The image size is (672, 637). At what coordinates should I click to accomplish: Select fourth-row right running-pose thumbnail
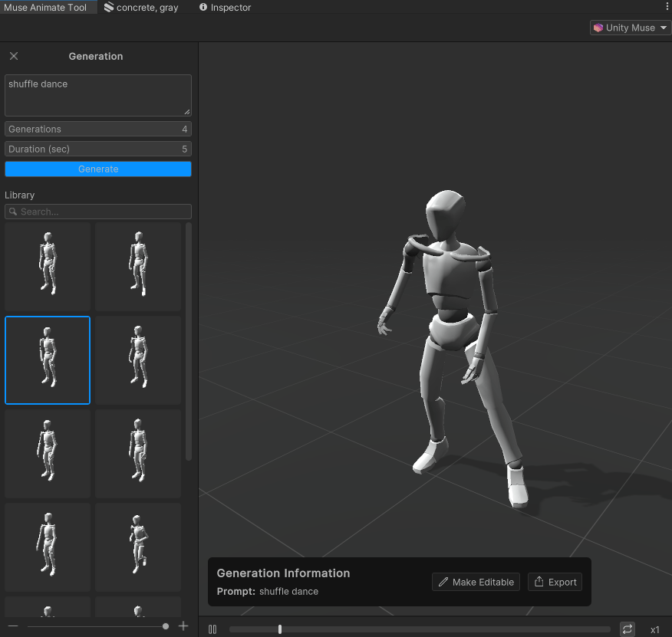pyautogui.click(x=138, y=547)
